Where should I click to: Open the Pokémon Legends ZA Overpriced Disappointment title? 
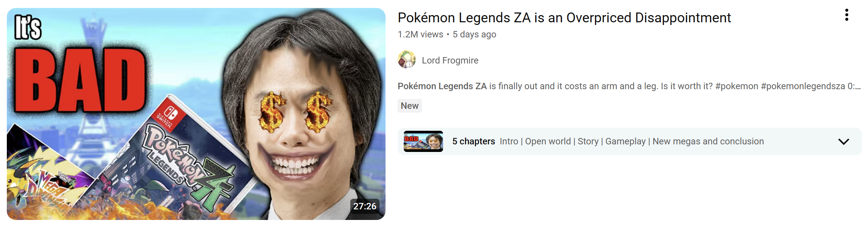point(564,18)
